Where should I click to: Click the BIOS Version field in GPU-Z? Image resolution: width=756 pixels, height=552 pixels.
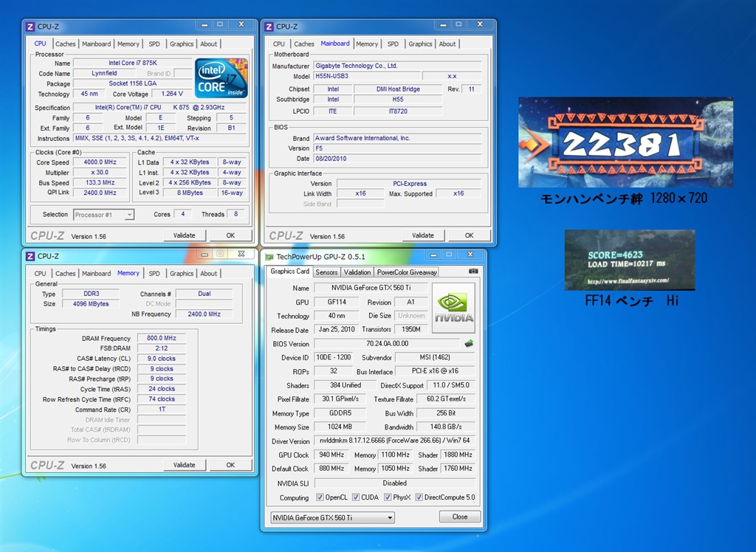[x=386, y=344]
